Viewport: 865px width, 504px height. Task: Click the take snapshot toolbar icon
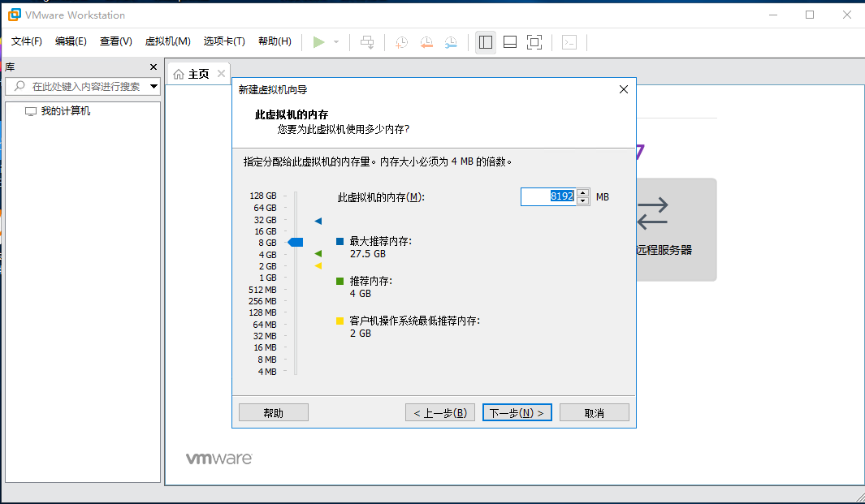click(401, 42)
